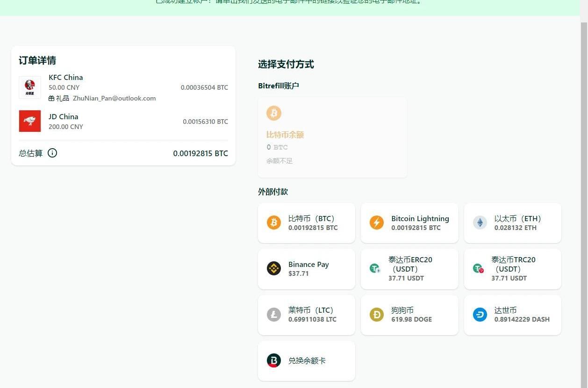The image size is (588, 388).
Task: Click the 0.028132 ETH amount
Action: 516,228
